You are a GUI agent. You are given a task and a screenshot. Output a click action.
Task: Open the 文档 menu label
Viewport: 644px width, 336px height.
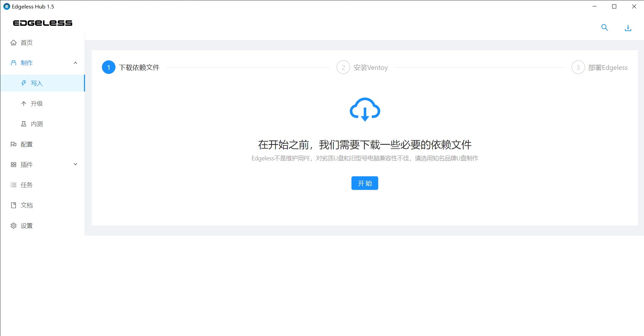tap(27, 205)
